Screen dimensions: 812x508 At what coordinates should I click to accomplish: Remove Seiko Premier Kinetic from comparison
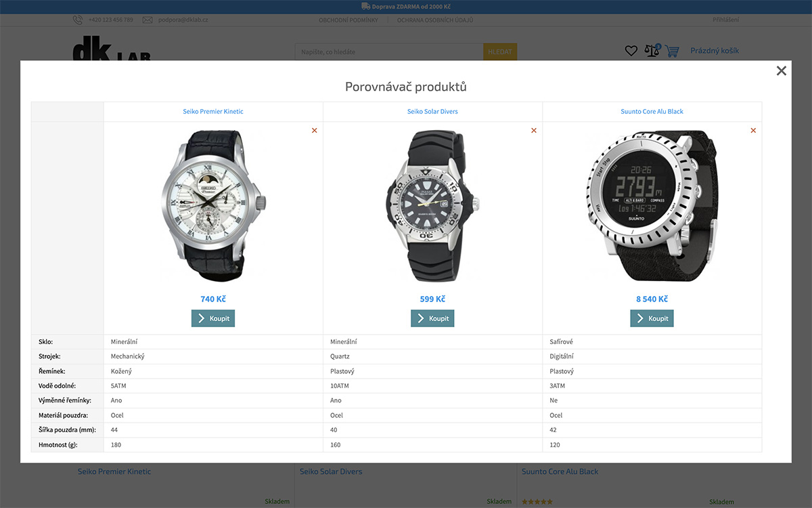click(x=315, y=130)
